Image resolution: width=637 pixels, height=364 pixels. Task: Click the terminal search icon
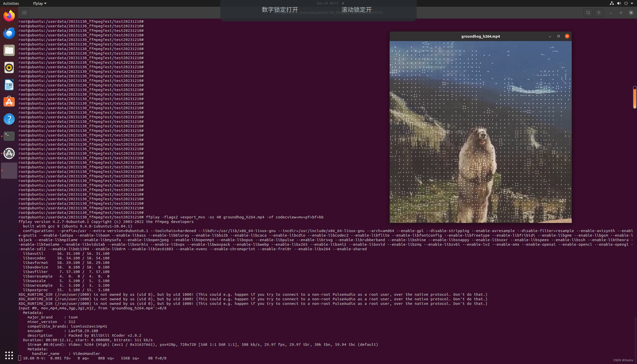[x=588, y=13]
